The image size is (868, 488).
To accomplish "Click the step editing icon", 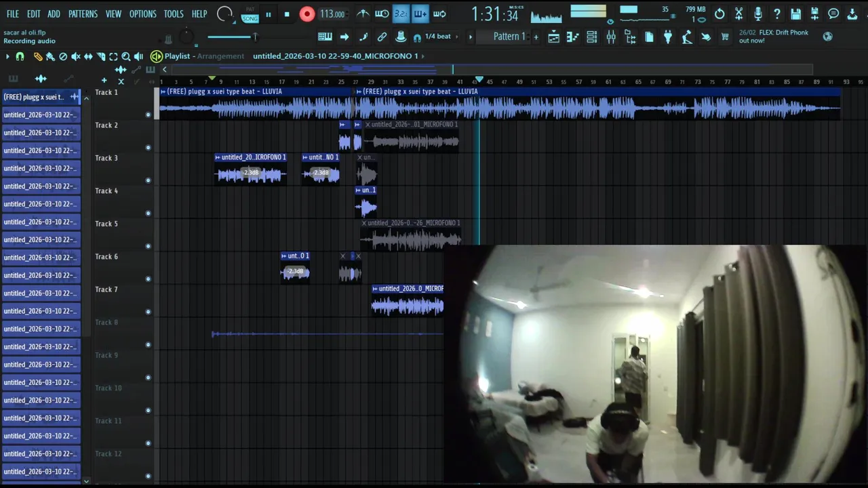I will point(363,37).
